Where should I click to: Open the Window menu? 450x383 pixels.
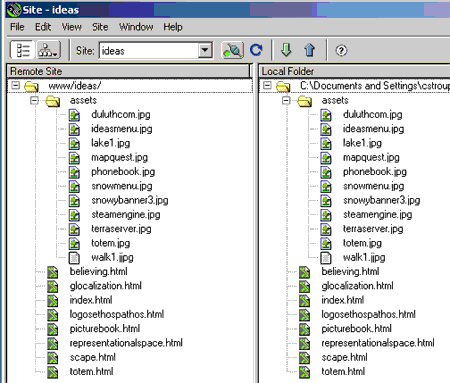pos(136,27)
